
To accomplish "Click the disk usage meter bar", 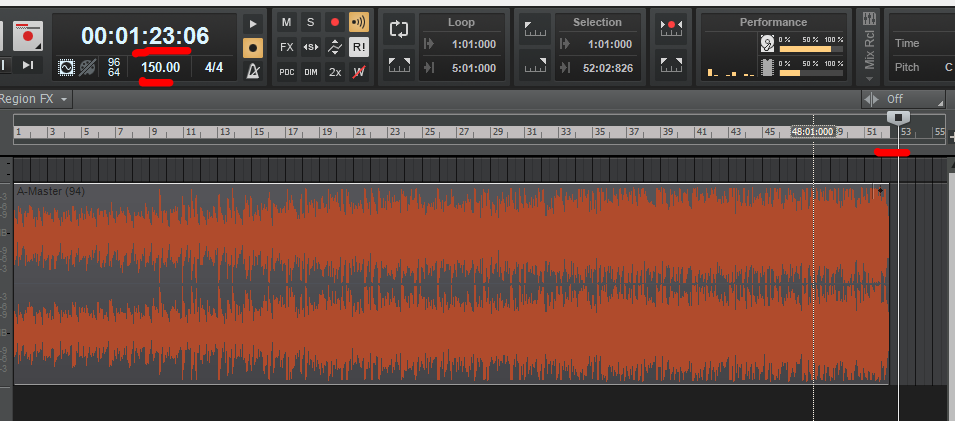I will click(x=811, y=49).
